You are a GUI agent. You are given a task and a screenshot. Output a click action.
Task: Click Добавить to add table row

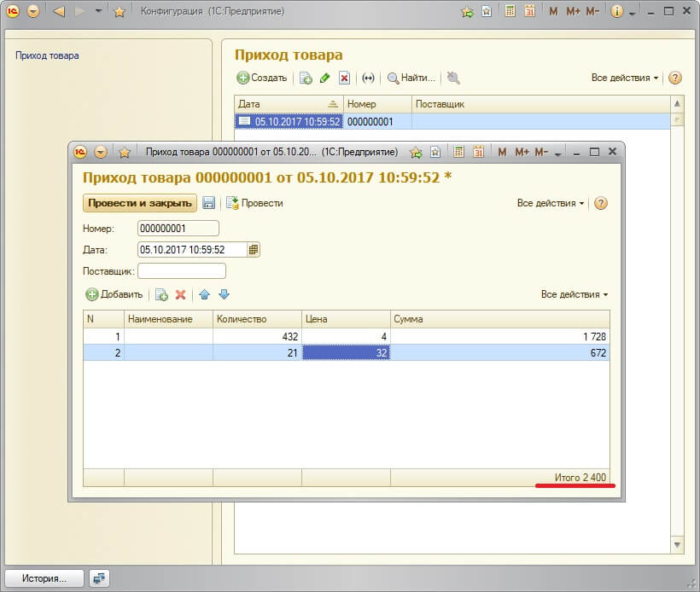pyautogui.click(x=114, y=294)
